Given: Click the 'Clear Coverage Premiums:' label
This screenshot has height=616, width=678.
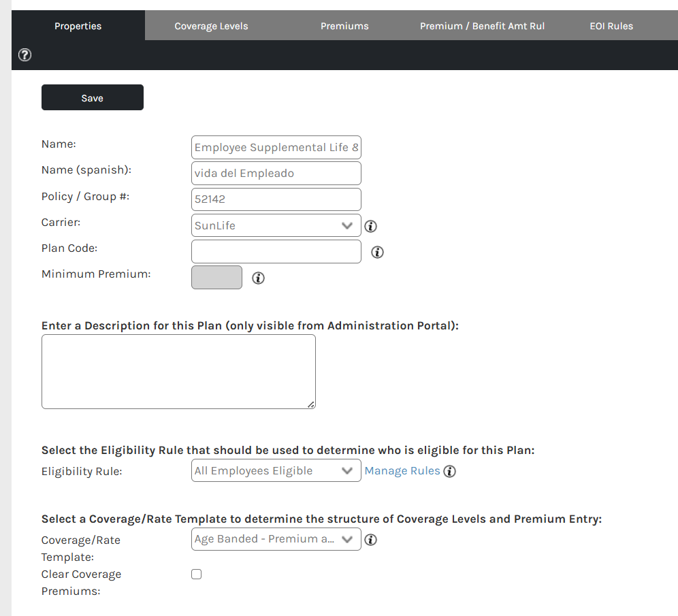Looking at the screenshot, I should [x=81, y=582].
